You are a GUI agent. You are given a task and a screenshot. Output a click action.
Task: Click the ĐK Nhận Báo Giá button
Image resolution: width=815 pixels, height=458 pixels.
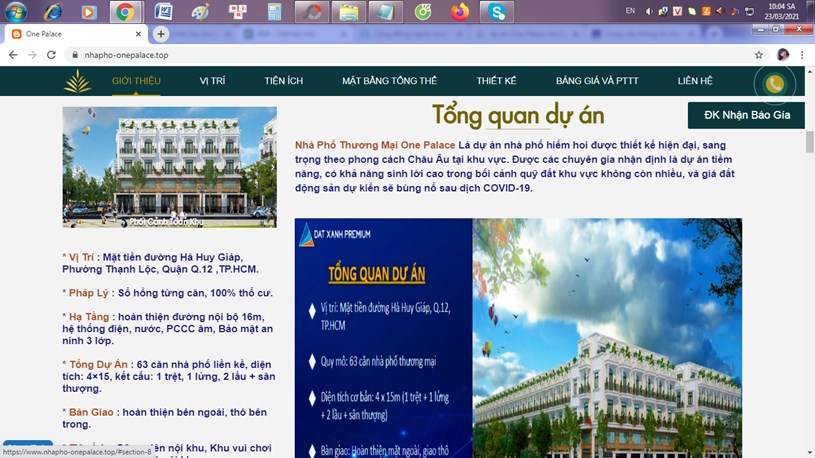746,115
